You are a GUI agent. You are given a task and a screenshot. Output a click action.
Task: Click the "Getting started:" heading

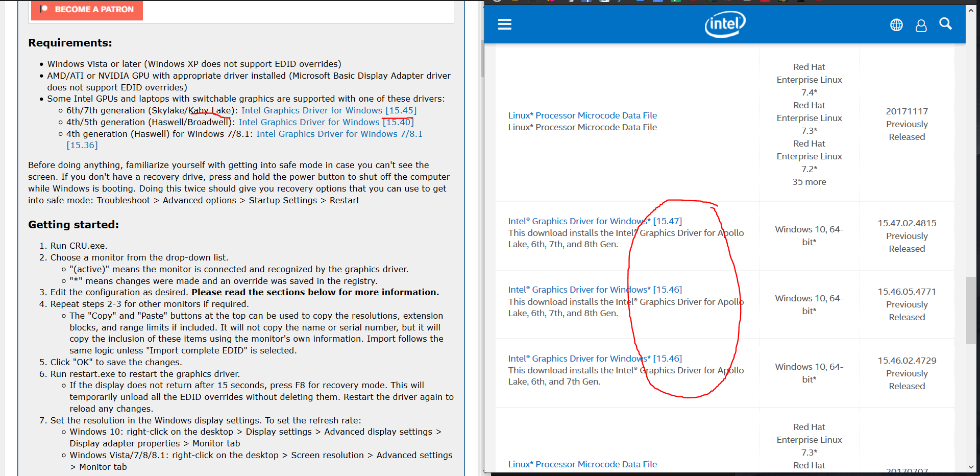[x=73, y=225]
